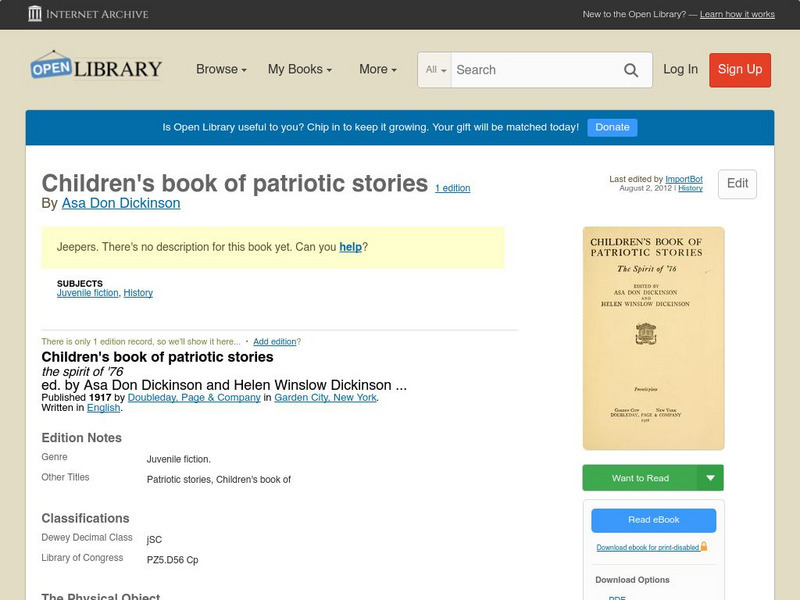This screenshot has width=800, height=600.
Task: Click the search magnifier icon
Action: (x=630, y=70)
